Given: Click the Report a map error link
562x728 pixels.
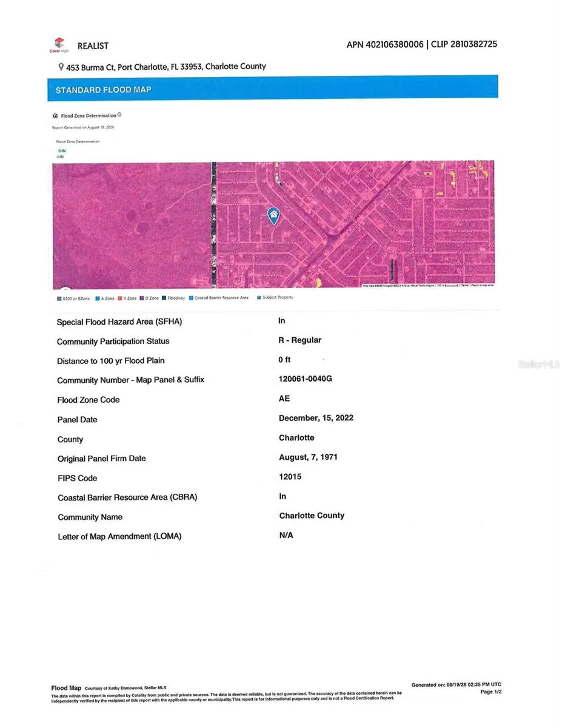Looking at the screenshot, I should pyautogui.click(x=483, y=285).
